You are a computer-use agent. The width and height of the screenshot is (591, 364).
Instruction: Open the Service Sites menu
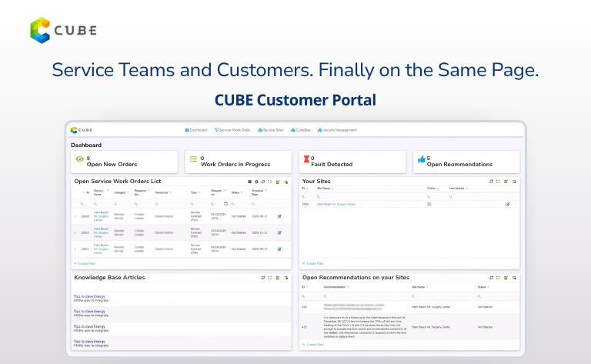[x=271, y=130]
